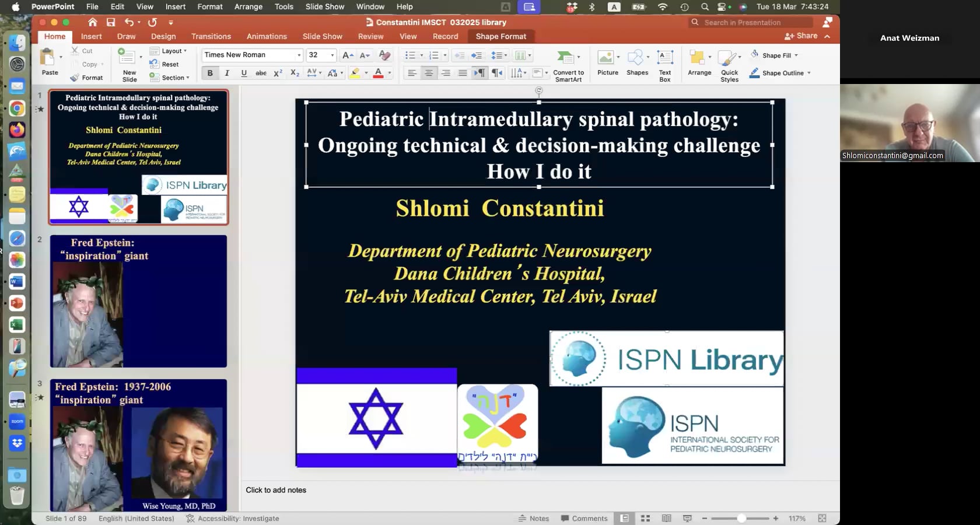Toggle subscript formatting
Image resolution: width=980 pixels, height=525 pixels.
click(295, 73)
